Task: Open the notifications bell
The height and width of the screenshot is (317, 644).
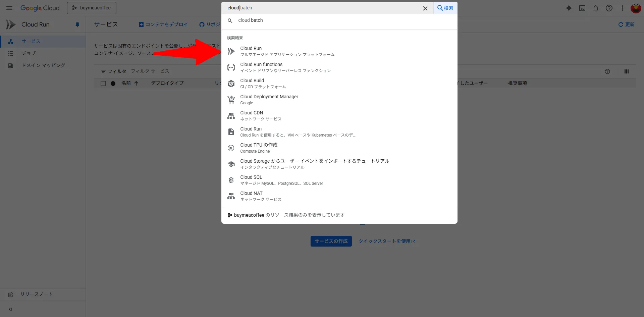Action: (x=596, y=8)
